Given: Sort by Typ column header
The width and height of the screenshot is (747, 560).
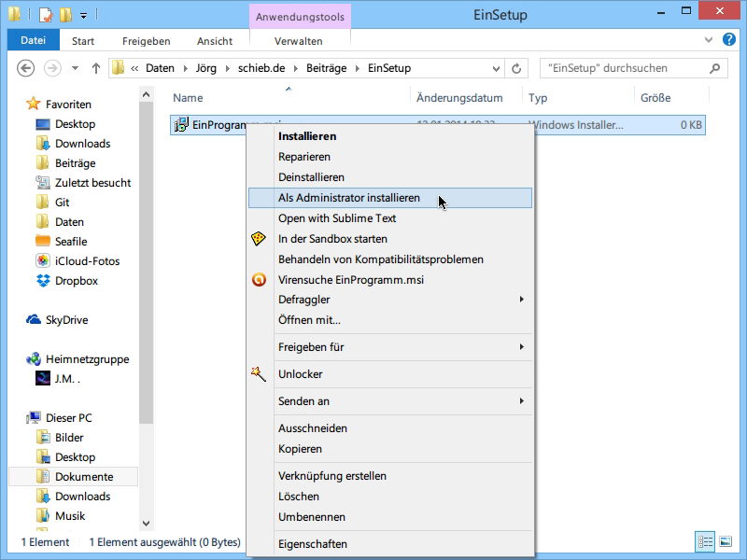Looking at the screenshot, I should pos(578,98).
